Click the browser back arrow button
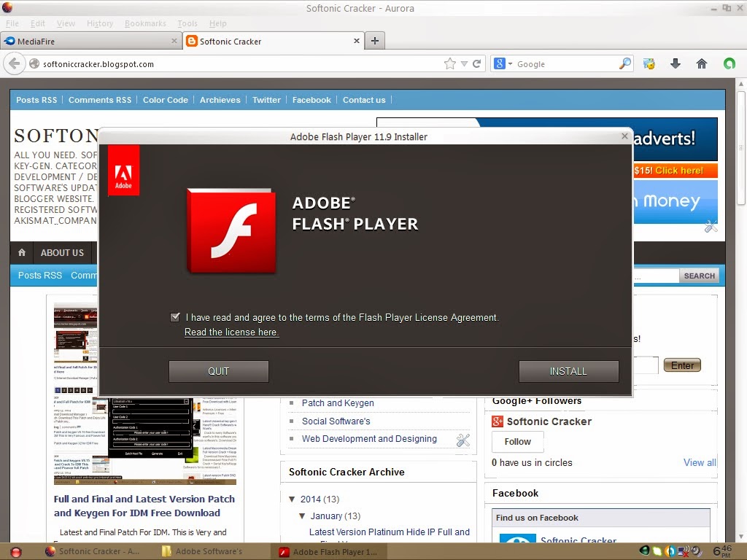Viewport: 747px width, 560px height. tap(15, 64)
